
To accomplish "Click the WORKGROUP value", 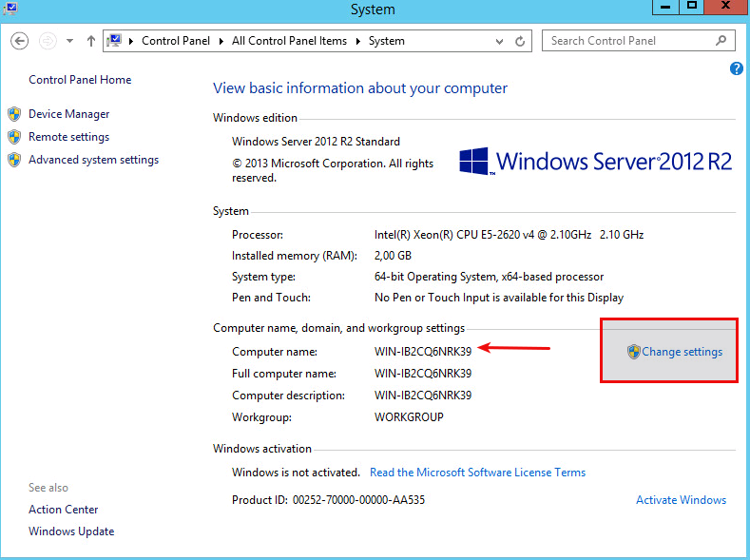I will 409,417.
